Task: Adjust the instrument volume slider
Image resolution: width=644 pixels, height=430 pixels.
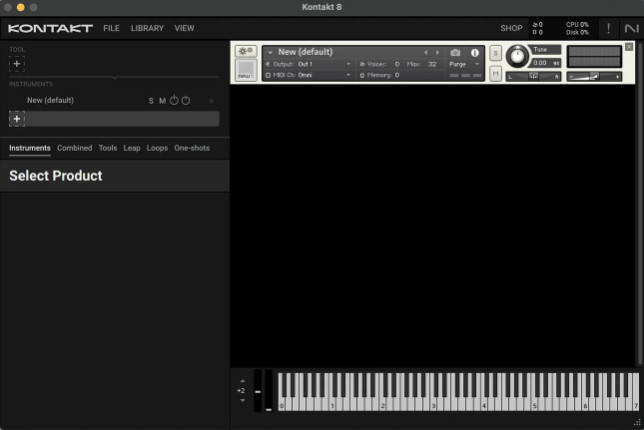Action: click(594, 77)
